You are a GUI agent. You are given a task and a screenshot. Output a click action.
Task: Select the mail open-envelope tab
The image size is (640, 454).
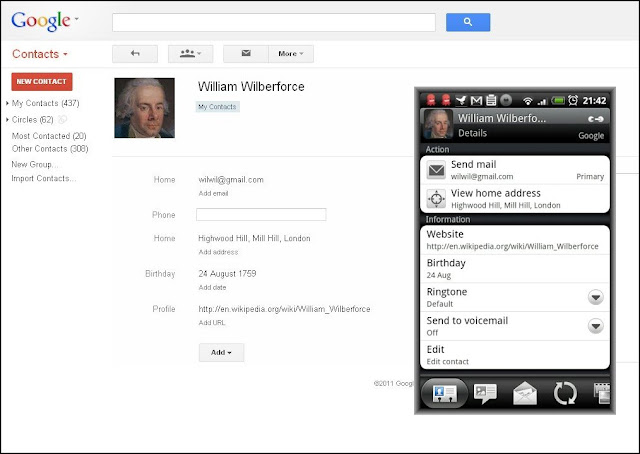click(525, 393)
